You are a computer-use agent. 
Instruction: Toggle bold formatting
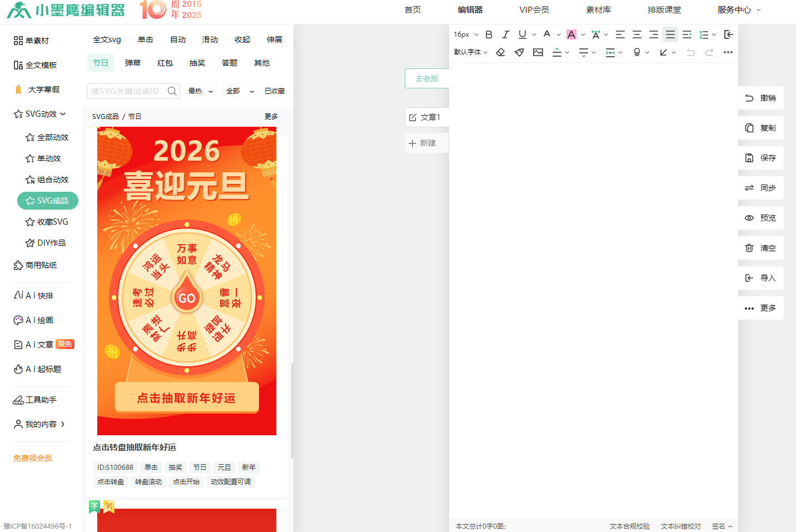click(x=489, y=34)
